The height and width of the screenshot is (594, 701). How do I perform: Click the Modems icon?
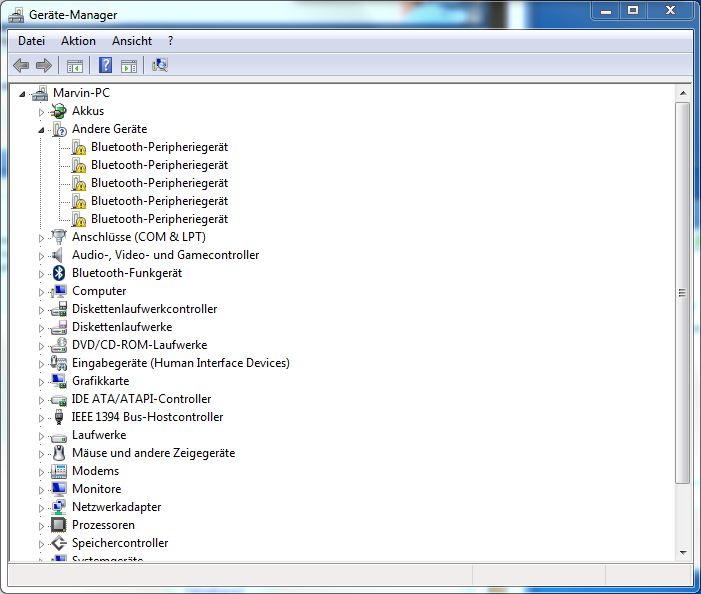coord(59,471)
